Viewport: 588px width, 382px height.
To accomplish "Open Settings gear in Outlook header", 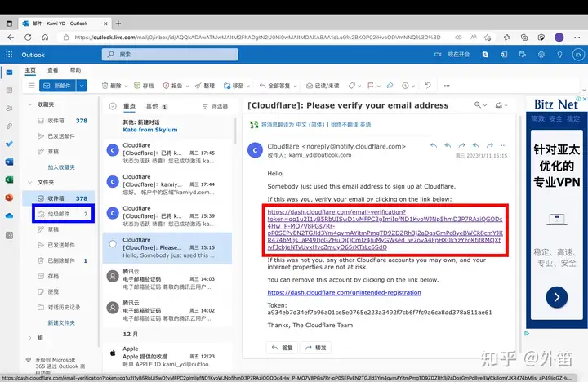I will click(x=541, y=55).
